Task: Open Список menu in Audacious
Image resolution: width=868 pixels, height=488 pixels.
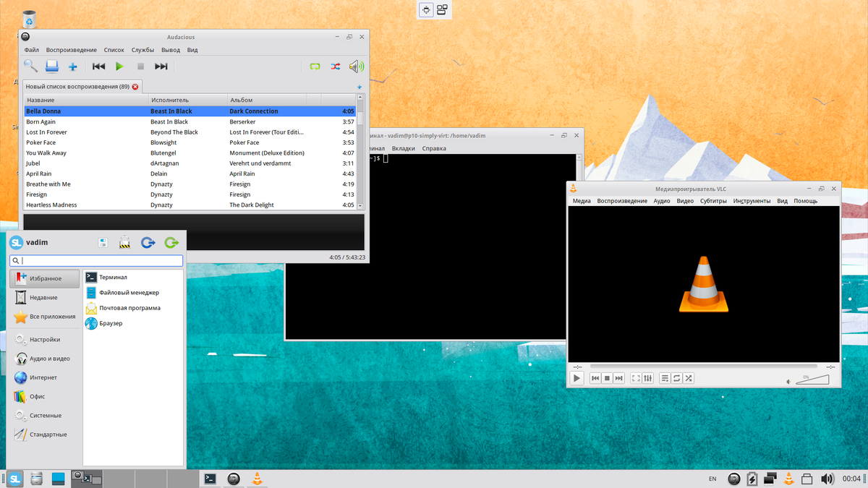Action: (x=114, y=50)
